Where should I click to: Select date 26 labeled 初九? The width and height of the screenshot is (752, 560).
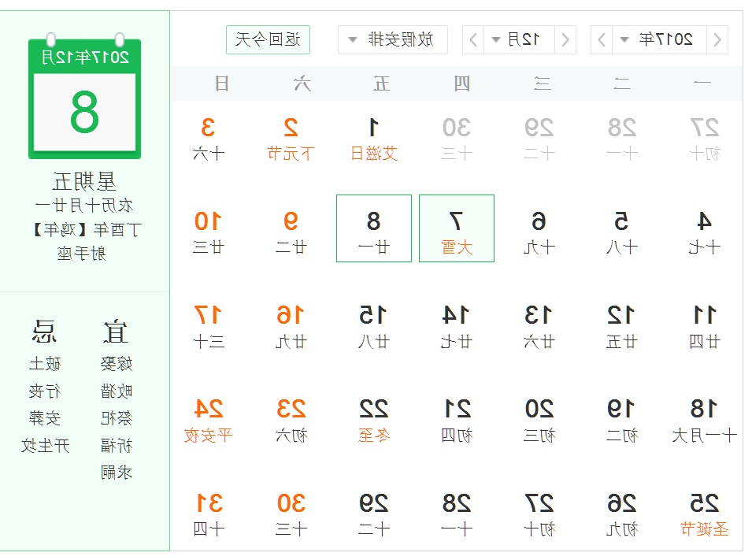[621, 515]
